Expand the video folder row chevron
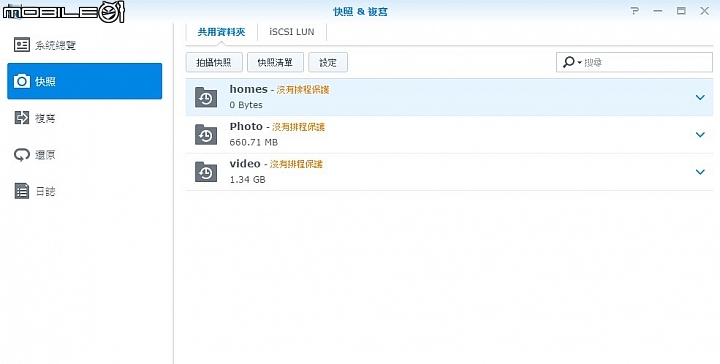This screenshot has width=720, height=364. pos(700,172)
